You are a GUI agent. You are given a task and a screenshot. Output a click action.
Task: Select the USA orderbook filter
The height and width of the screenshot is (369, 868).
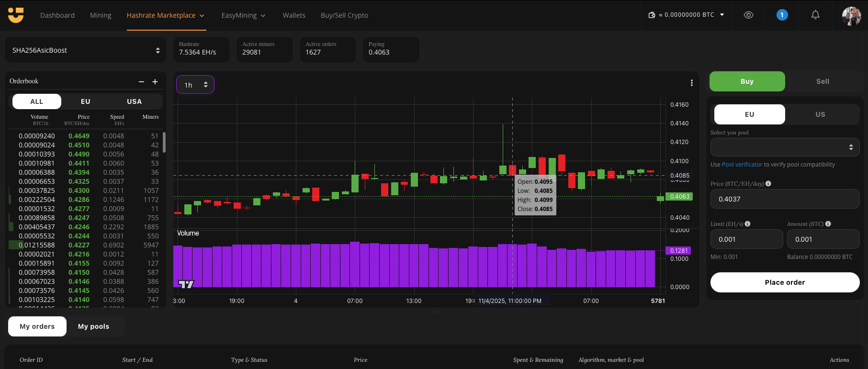pos(134,101)
